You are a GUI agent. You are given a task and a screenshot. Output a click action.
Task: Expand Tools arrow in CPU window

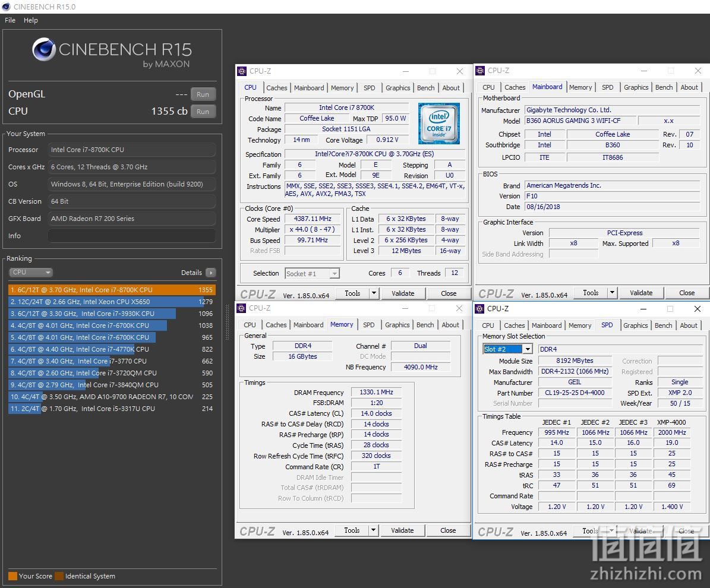(374, 293)
